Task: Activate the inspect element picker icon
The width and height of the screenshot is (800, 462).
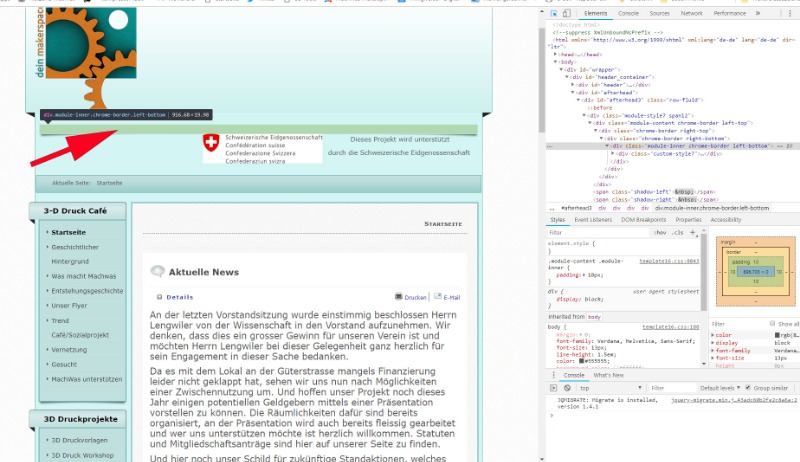Action: [x=554, y=13]
